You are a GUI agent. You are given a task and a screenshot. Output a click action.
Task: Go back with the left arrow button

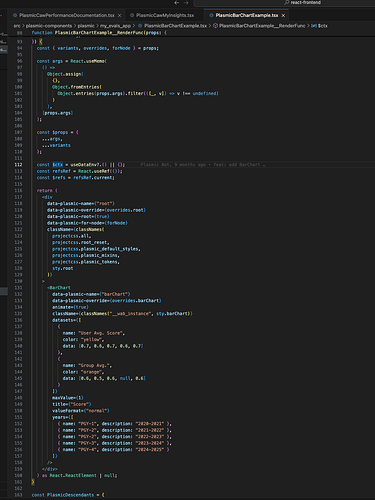pos(177,3)
